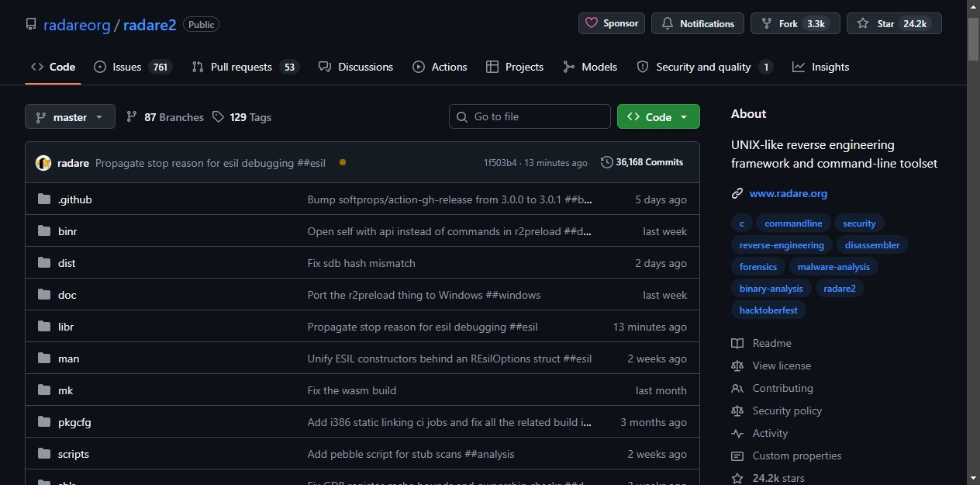Click the radare author avatar
Viewport: 980px width, 485px height.
[x=43, y=163]
